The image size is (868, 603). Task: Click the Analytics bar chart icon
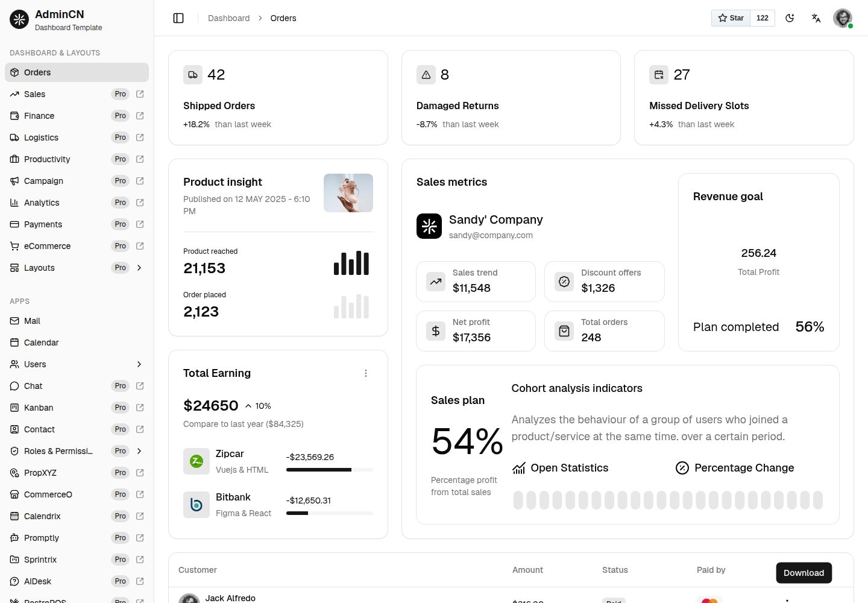pos(14,203)
